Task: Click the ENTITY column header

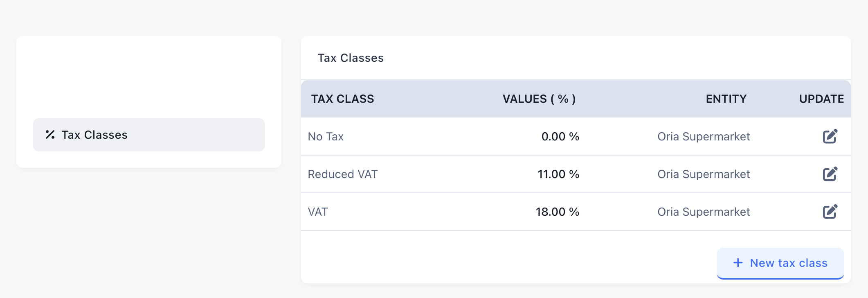Action: (726, 99)
